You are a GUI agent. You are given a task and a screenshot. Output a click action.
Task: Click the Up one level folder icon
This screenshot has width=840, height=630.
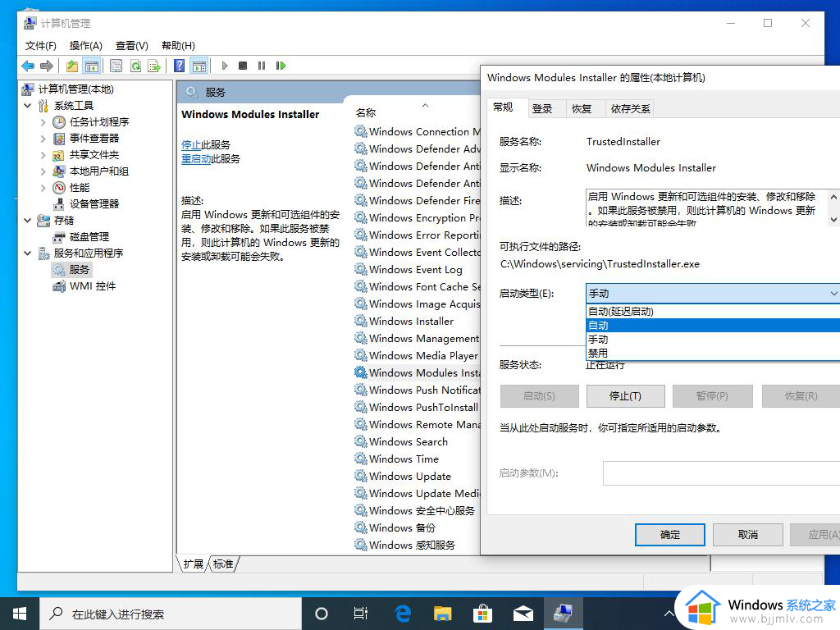tap(72, 66)
